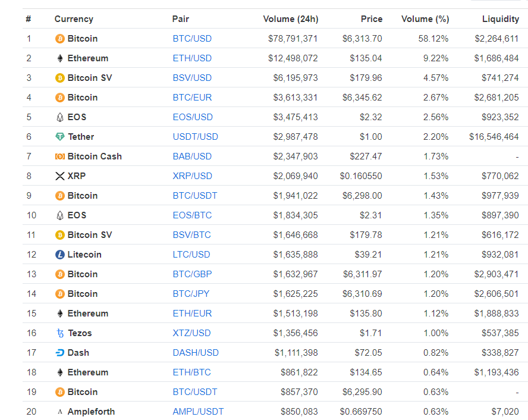The height and width of the screenshot is (420, 528).
Task: Select the Tether currency name
Action: click(x=81, y=137)
